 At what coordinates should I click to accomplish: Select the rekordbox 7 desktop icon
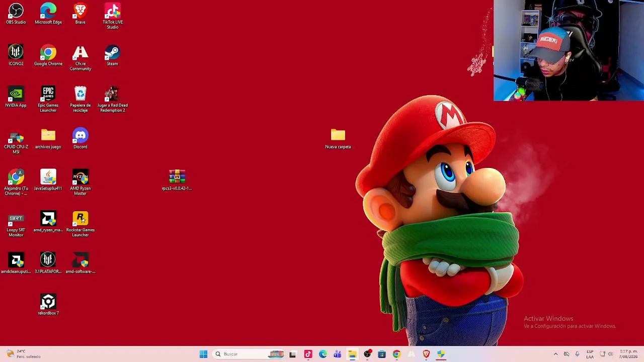click(48, 305)
